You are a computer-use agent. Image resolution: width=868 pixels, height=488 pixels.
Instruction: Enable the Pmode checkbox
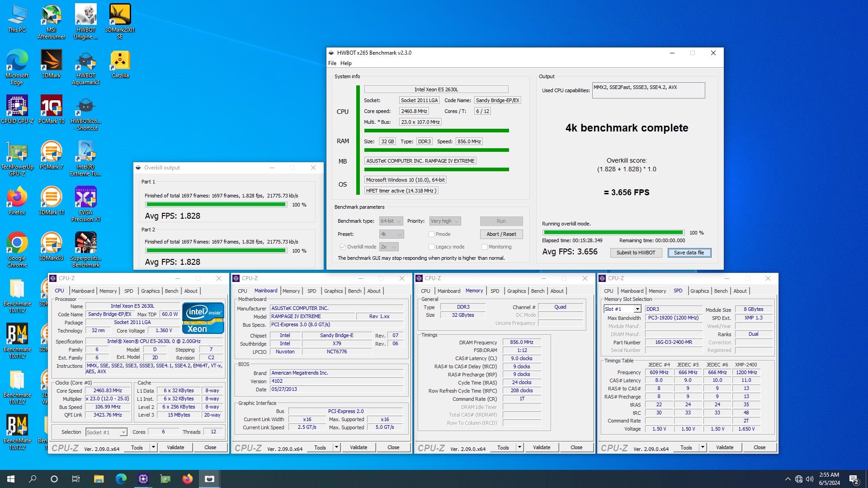(431, 235)
